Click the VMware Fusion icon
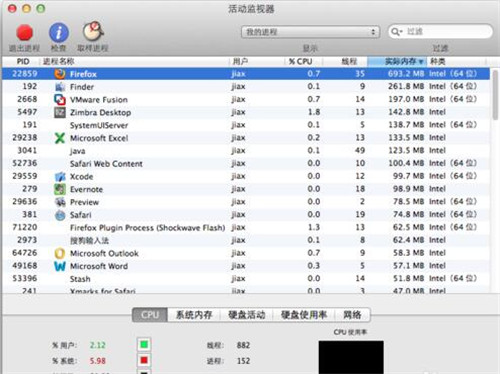This screenshot has width=500, height=374. 60,99
